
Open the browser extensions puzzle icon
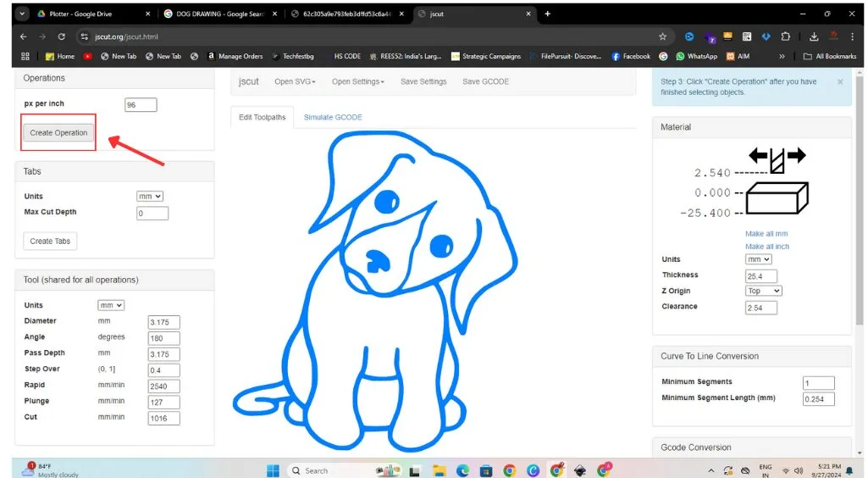(785, 36)
